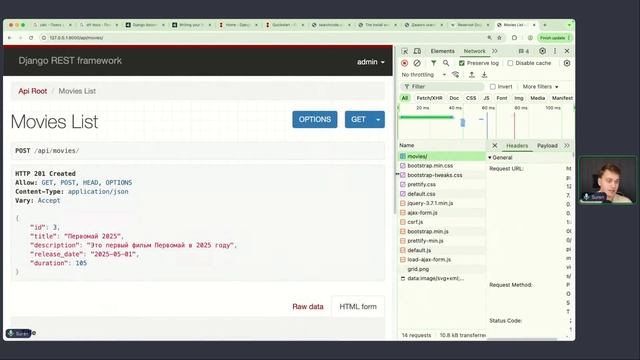Switch to the Raw data form tab
640x360 pixels.
(308, 307)
